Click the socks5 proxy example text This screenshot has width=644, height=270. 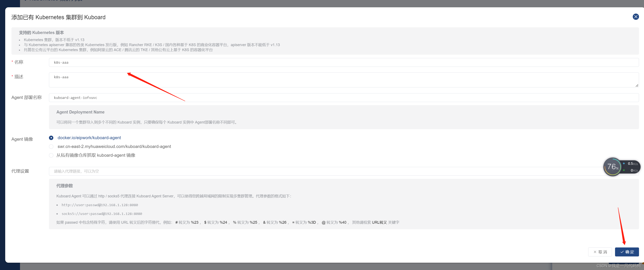[x=102, y=214]
